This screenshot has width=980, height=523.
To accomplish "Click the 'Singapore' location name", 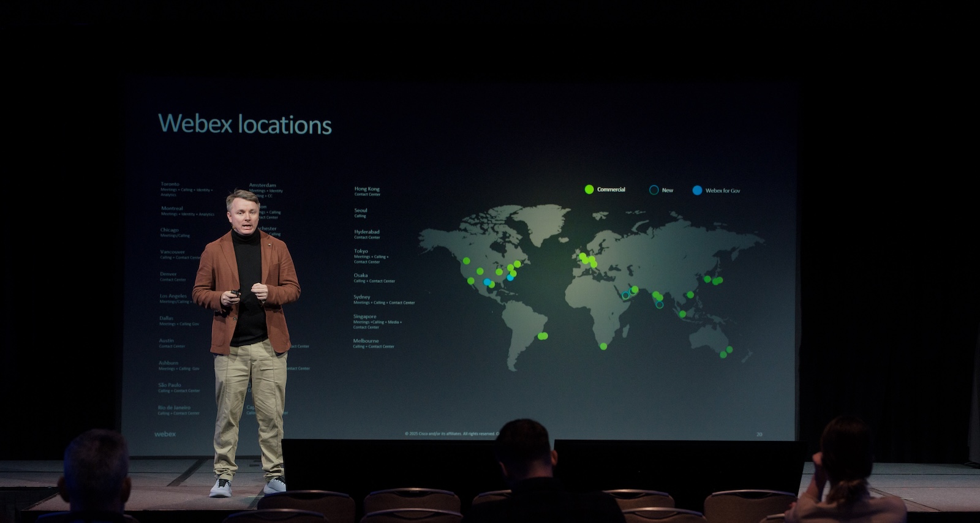I will pyautogui.click(x=365, y=317).
